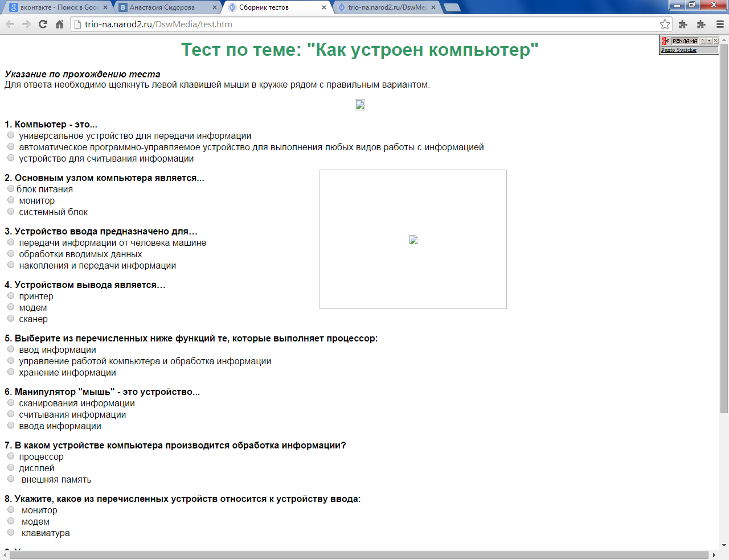Choose 'принтер' as output device
Viewport: 729px width, 560px height.
(x=11, y=295)
